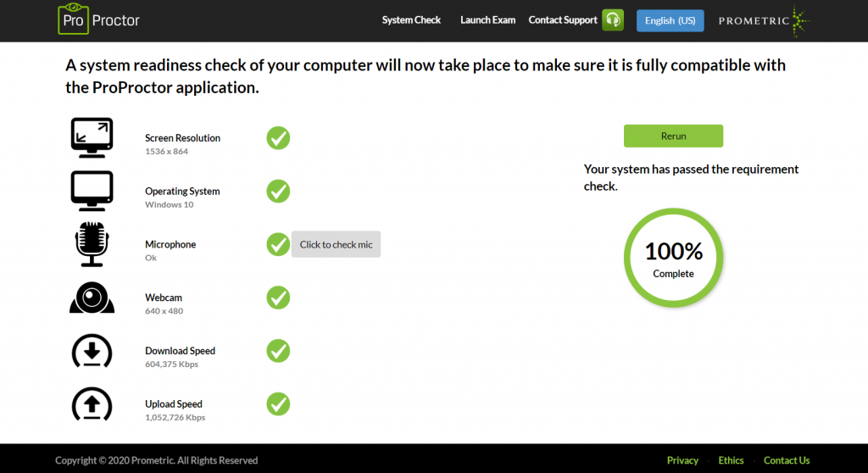
Task: Click the ProProctor logo
Action: (x=98, y=19)
